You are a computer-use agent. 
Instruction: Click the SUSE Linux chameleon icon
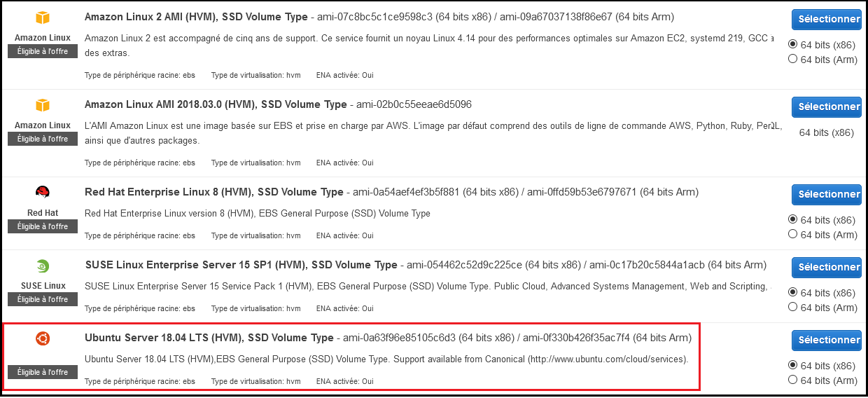tap(43, 266)
